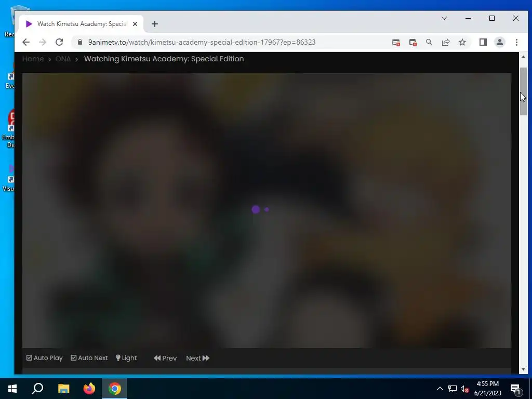Open Chrome three-dot menu

tap(516, 42)
